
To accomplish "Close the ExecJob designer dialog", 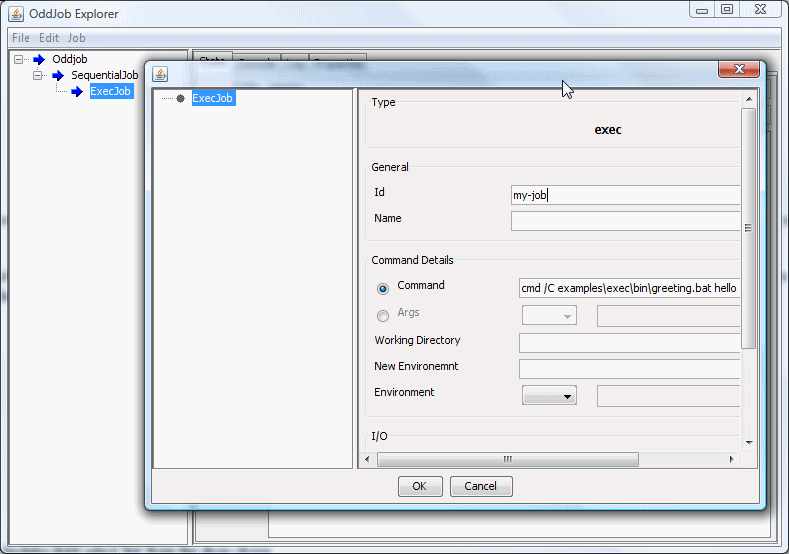I will tap(739, 70).
